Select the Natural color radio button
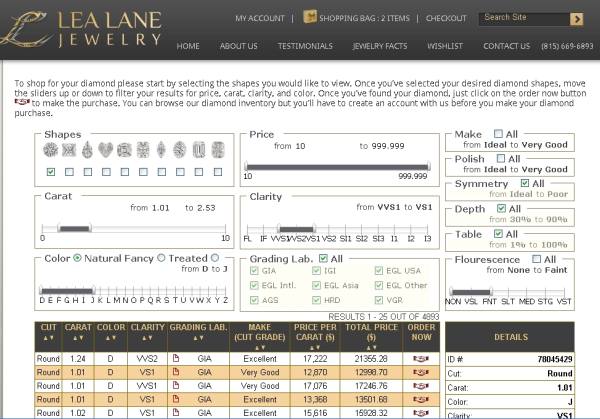 point(77,258)
